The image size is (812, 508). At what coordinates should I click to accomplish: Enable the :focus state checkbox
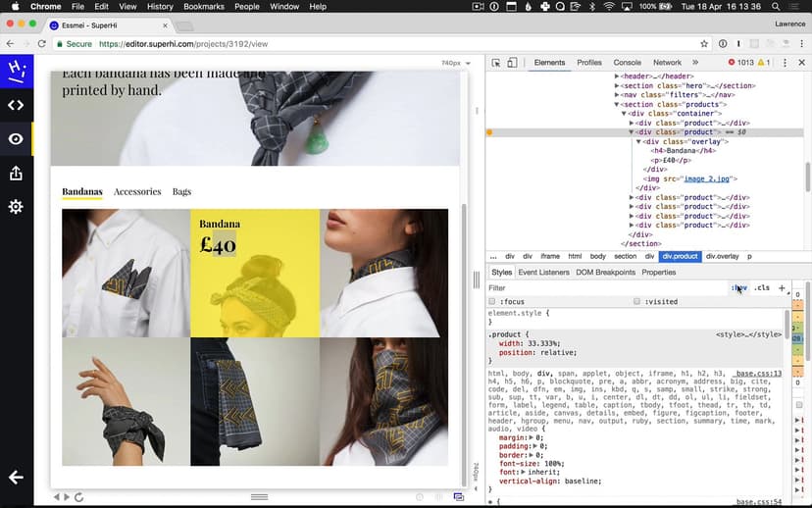pyautogui.click(x=492, y=301)
